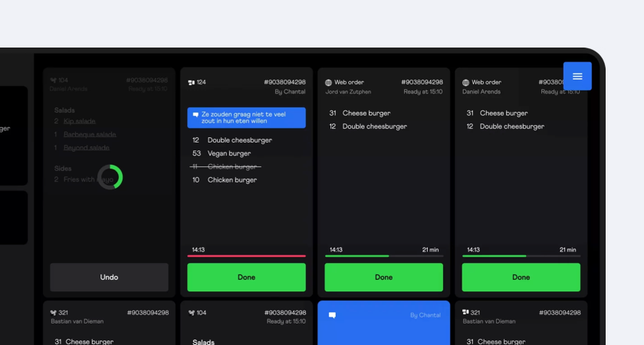Open the Beyond salade link
Viewport: 644px width, 345px height.
click(86, 147)
